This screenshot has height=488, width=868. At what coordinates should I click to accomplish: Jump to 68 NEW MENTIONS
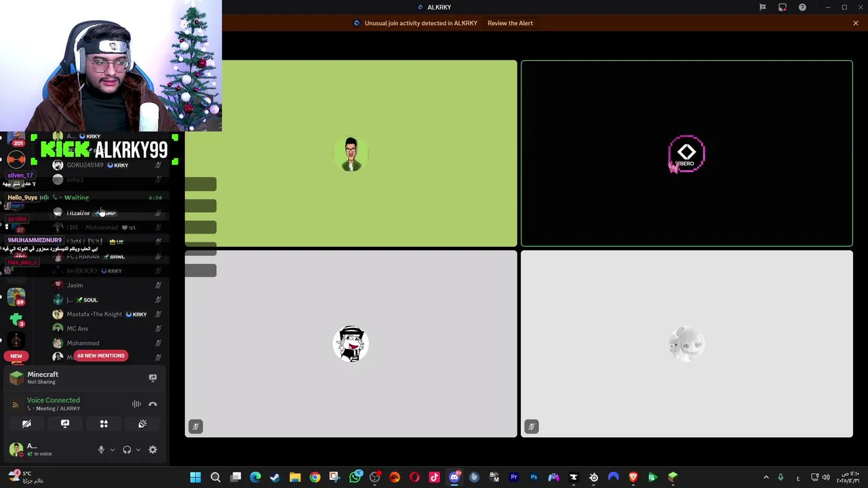click(101, 356)
